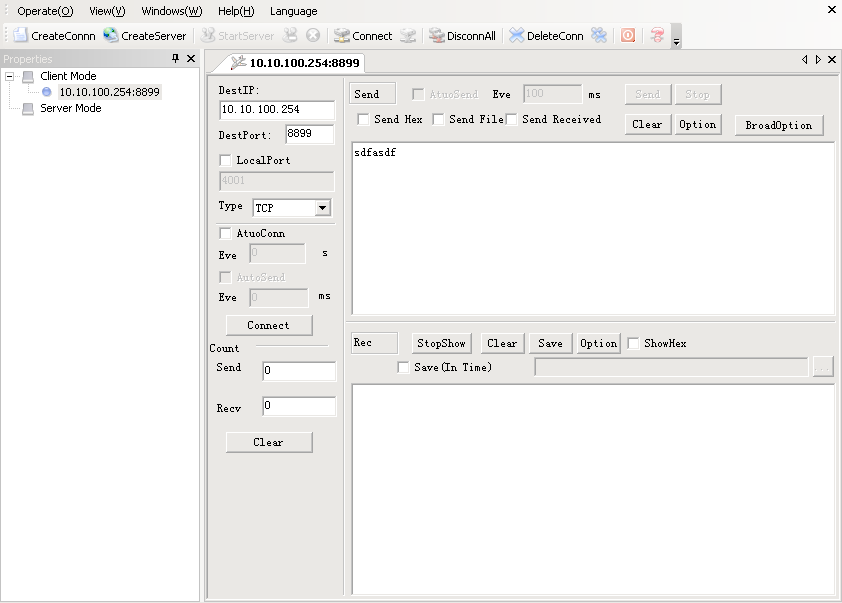Click the blue multi-X icon after DeleteConn

point(599,35)
